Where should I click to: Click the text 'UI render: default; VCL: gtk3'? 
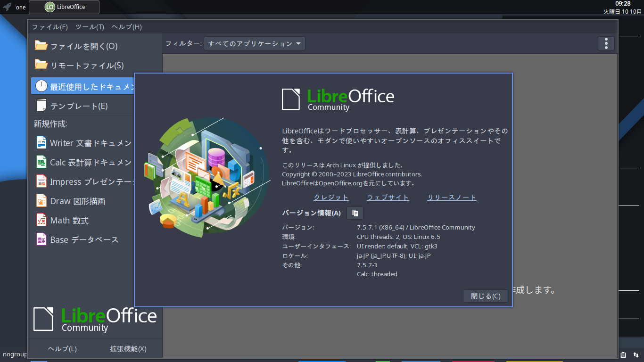pos(397,246)
